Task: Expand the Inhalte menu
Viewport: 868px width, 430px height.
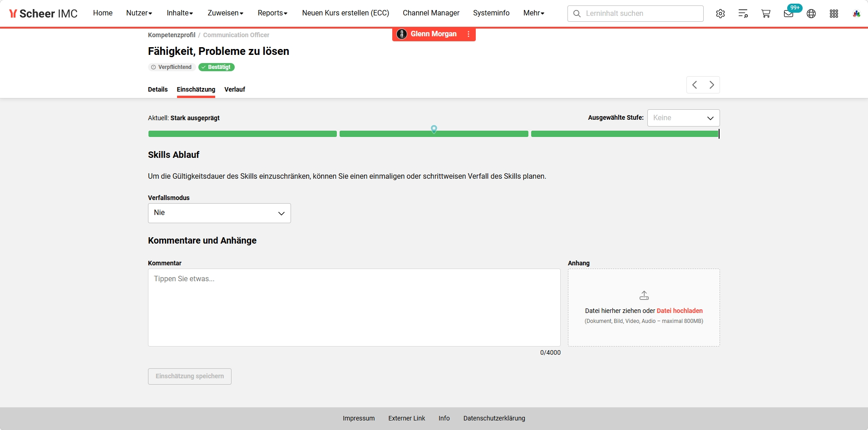Action: click(180, 13)
